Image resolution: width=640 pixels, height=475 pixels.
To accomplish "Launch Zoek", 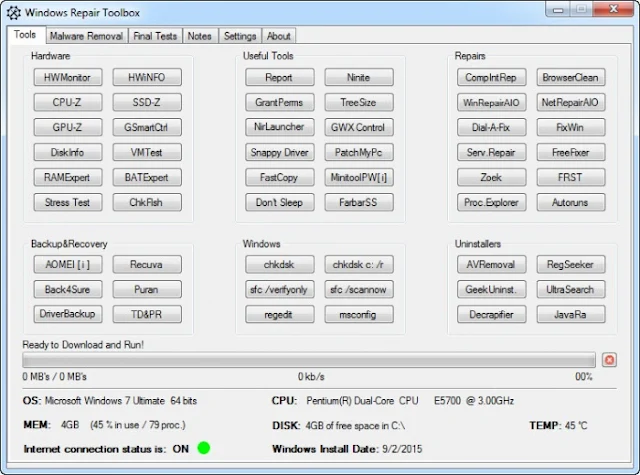I will click(491, 177).
